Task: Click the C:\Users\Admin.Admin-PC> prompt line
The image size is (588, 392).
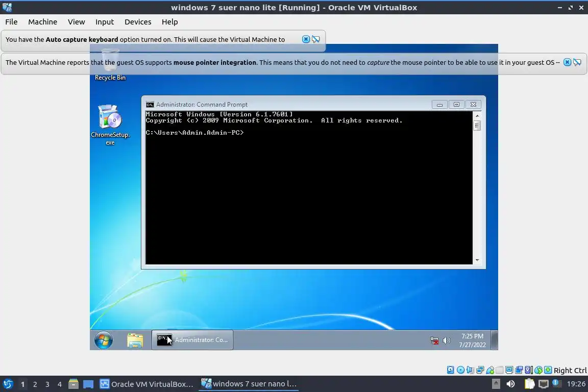Action: [194, 132]
